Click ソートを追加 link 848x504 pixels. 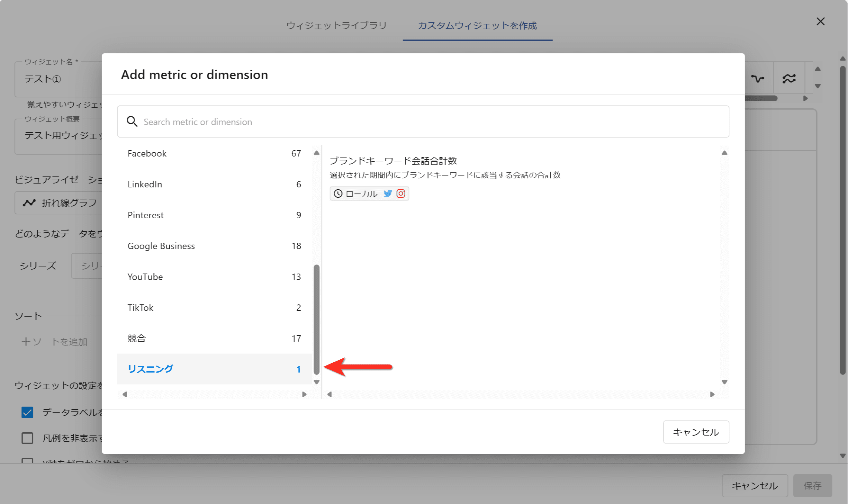pos(55,342)
